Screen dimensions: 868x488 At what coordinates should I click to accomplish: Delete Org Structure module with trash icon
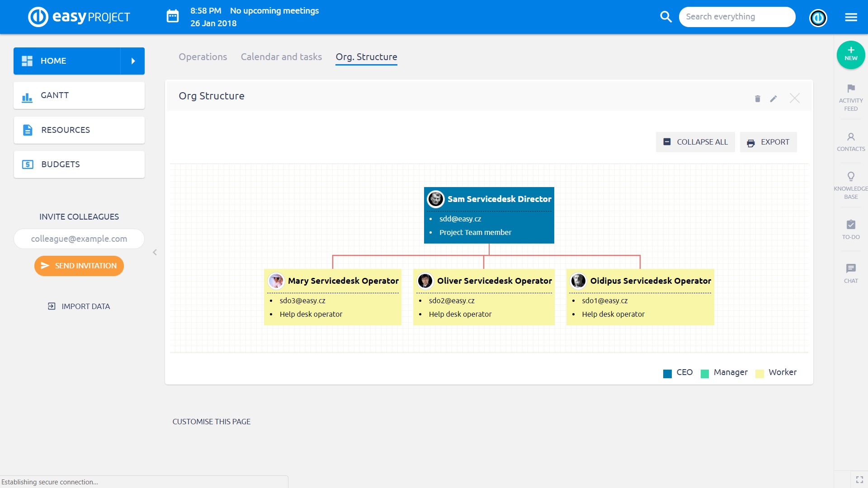point(758,99)
